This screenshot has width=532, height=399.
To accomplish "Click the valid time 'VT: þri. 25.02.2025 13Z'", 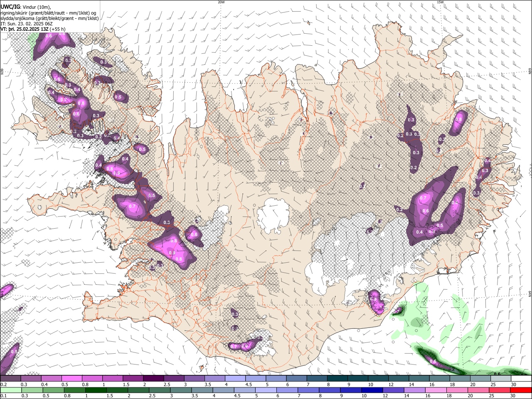I will point(24,30).
